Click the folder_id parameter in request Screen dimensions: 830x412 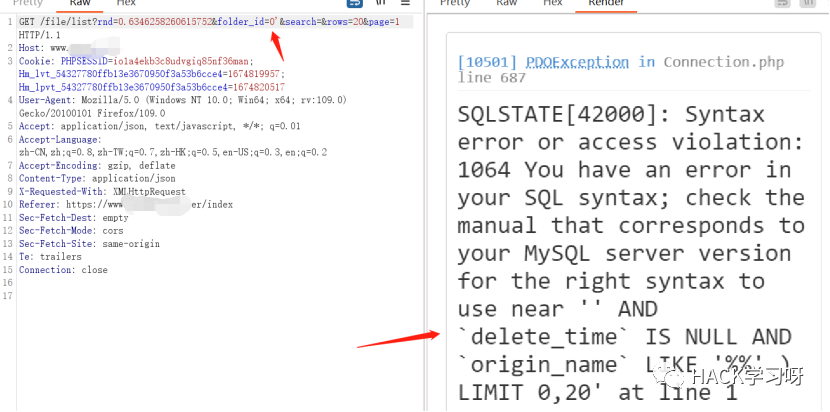[x=247, y=22]
